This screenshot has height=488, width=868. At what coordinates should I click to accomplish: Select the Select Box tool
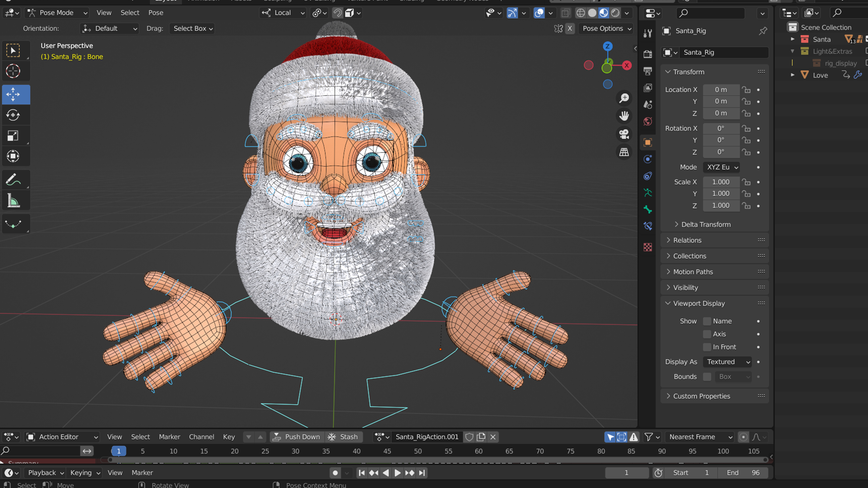pos(13,51)
